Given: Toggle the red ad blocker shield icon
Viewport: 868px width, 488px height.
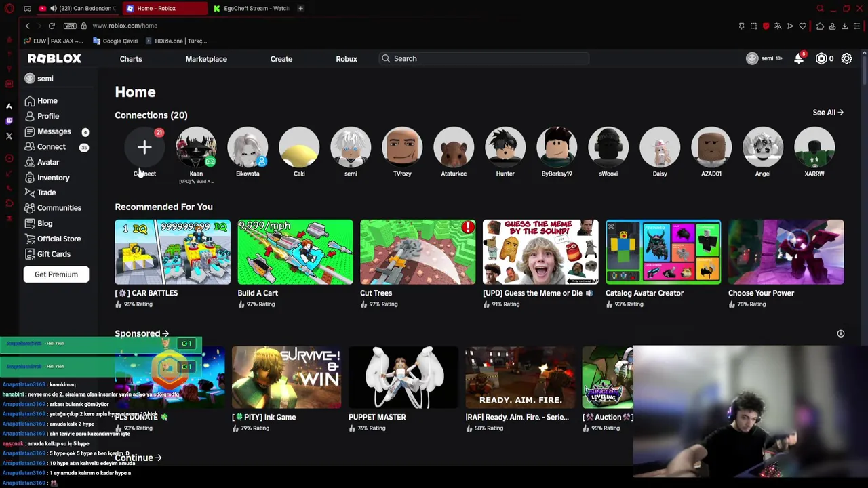Looking at the screenshot, I should tap(766, 26).
